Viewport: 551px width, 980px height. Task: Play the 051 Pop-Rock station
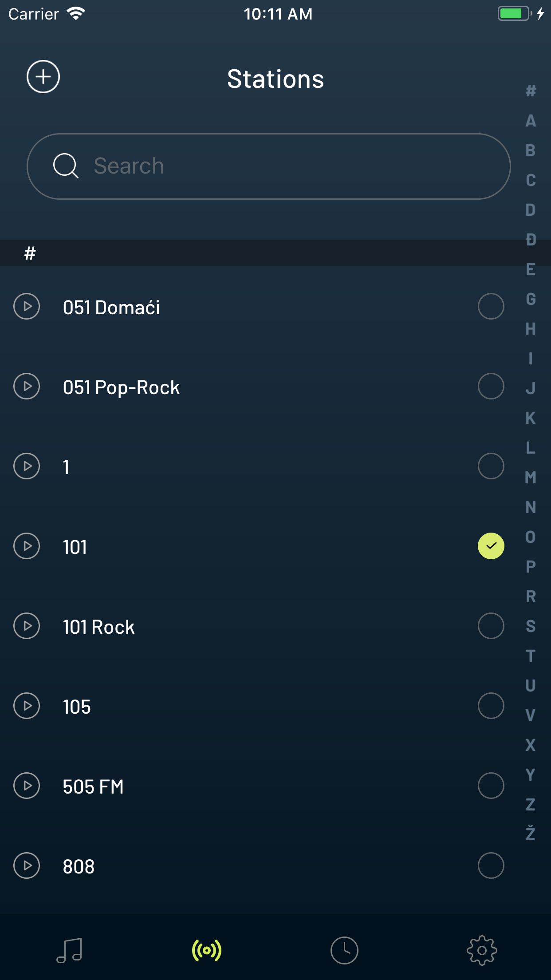27,387
